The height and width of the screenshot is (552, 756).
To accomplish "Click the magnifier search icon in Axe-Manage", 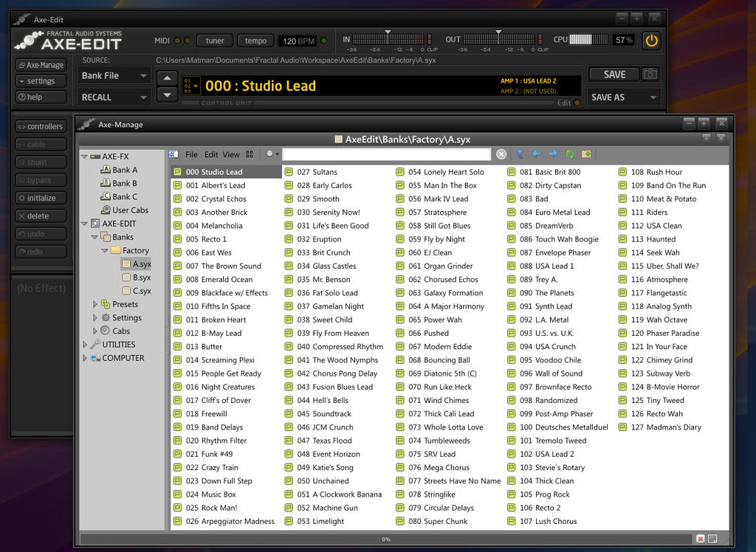I will click(270, 154).
